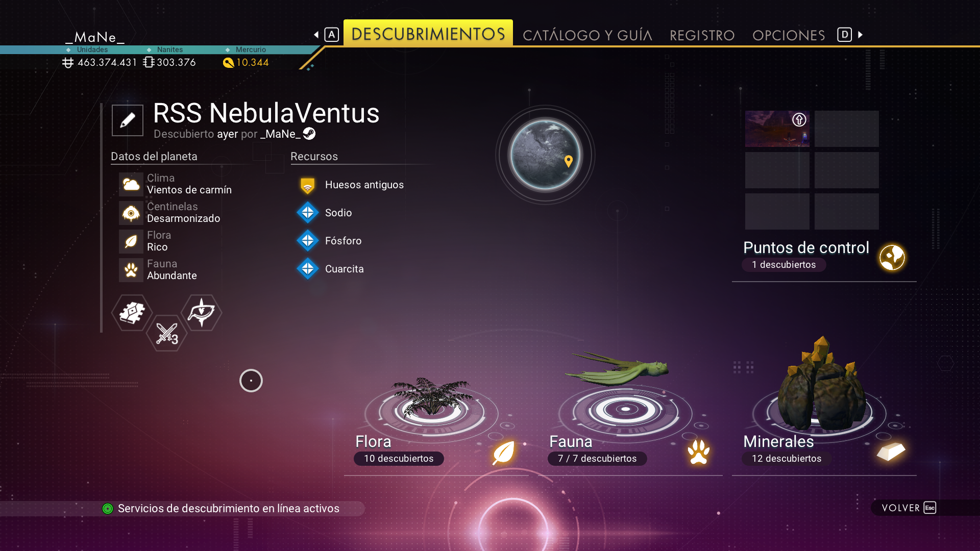
Task: Click the Steam platform icon beside _MaNe_
Action: pos(309,134)
